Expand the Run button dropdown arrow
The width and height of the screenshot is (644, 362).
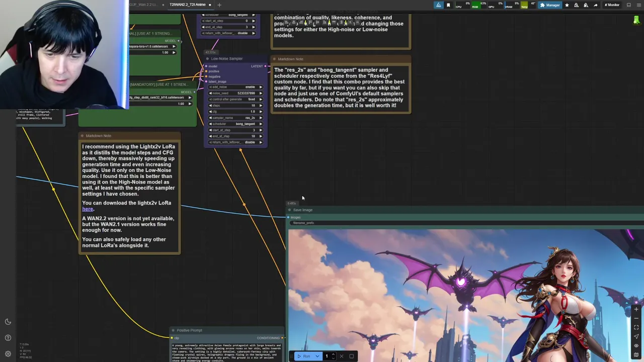[317, 356]
